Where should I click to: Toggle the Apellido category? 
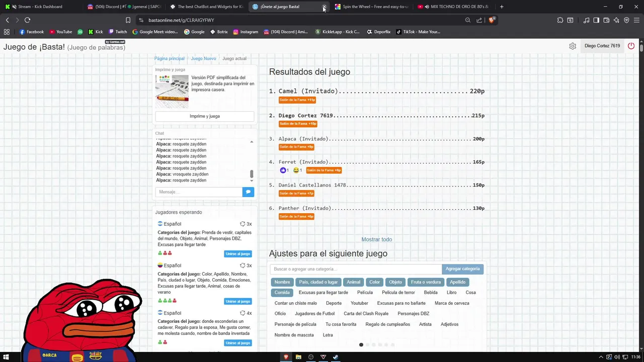458,282
